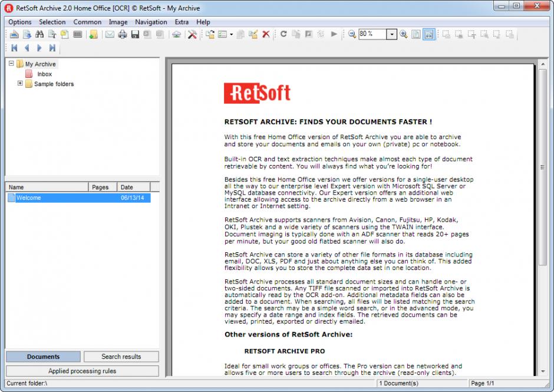Open settings via the crossed tools icon
Image resolution: width=554 pixels, height=392 pixels.
192,34
